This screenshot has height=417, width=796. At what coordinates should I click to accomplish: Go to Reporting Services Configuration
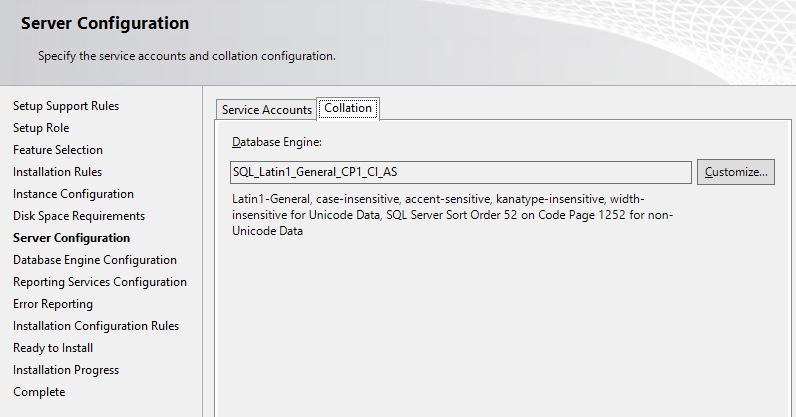pyautogui.click(x=100, y=282)
